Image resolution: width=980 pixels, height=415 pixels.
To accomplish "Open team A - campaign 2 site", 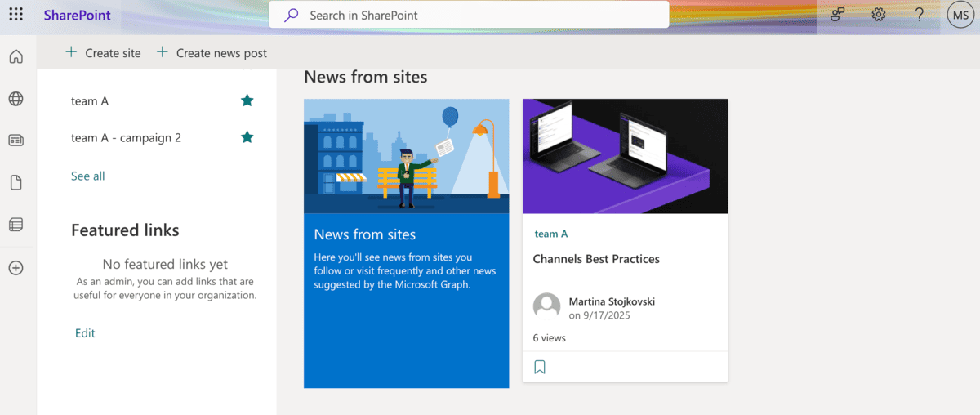I will (126, 137).
